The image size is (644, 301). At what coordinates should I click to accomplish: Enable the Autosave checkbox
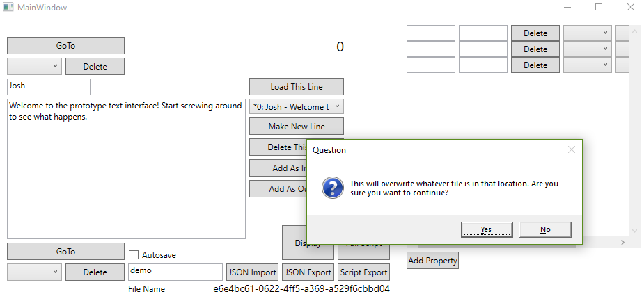[x=134, y=255]
